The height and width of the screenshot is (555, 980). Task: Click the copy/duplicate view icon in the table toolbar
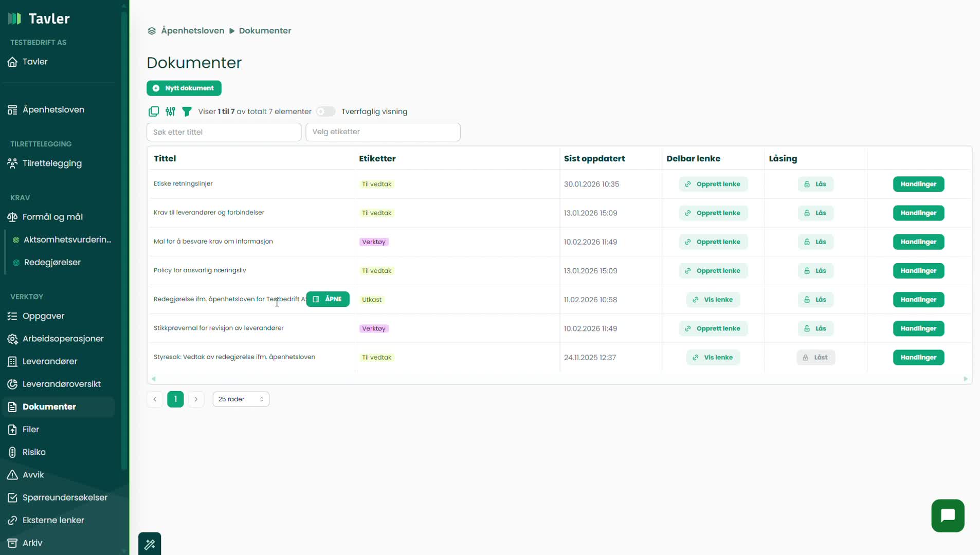click(153, 112)
